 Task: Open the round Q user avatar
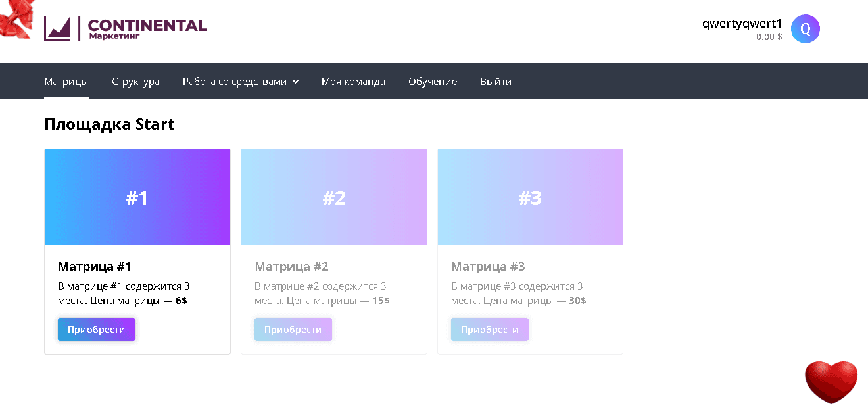pyautogui.click(x=805, y=29)
